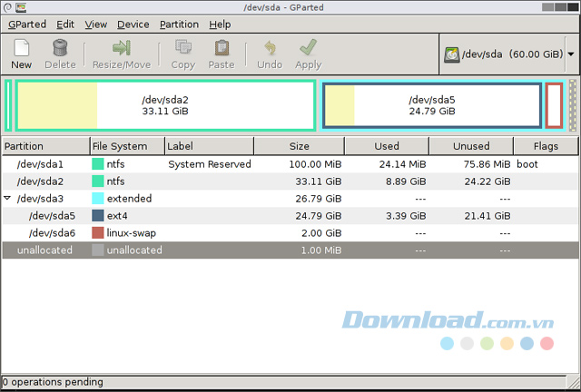The image size is (581, 392).
Task: Click the New partition toolbar icon
Action: coord(21,48)
